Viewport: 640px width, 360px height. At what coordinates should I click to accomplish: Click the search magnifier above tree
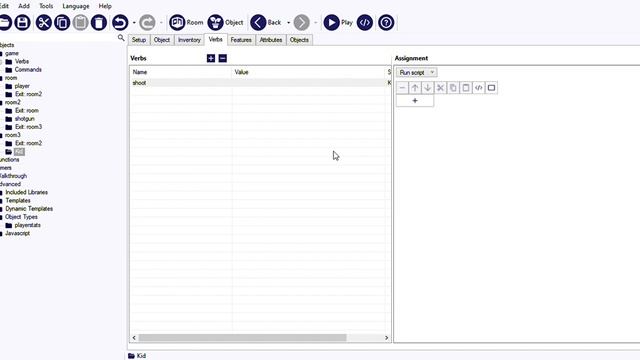click(121, 38)
